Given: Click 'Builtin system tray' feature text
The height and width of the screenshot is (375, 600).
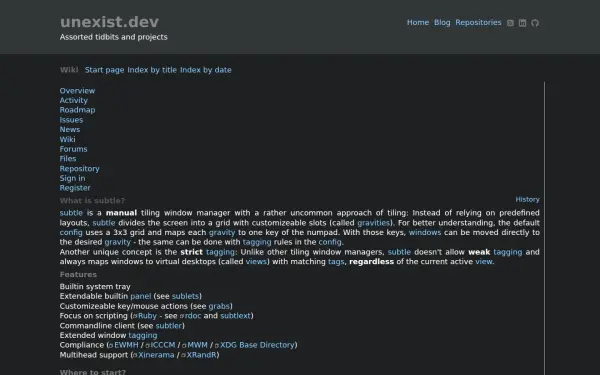Looking at the screenshot, I should (95, 287).
